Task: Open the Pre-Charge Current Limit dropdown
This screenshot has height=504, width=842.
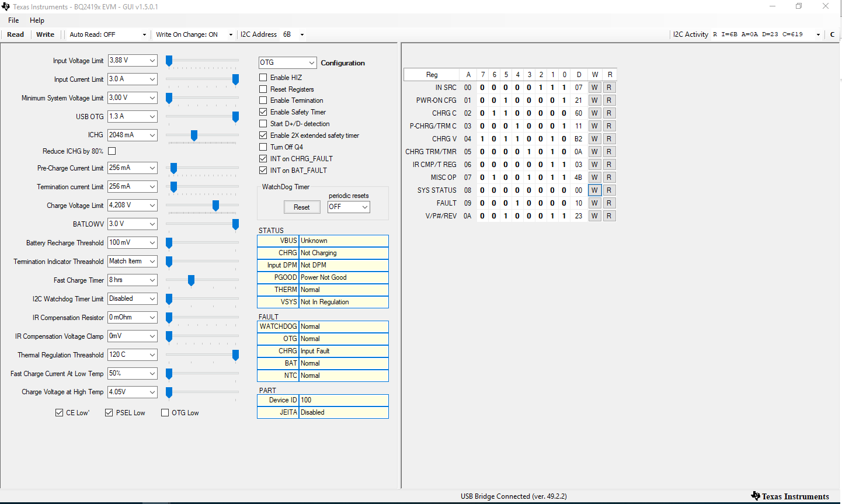Action: pos(133,168)
